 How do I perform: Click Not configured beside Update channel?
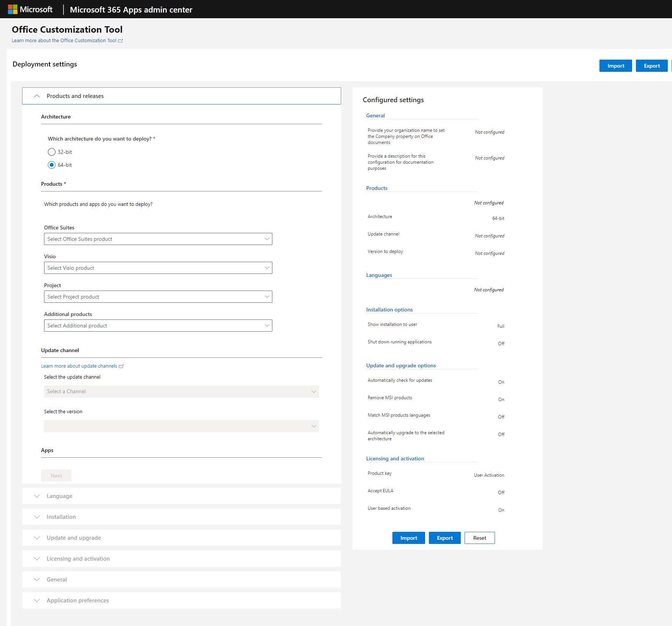[x=490, y=236]
